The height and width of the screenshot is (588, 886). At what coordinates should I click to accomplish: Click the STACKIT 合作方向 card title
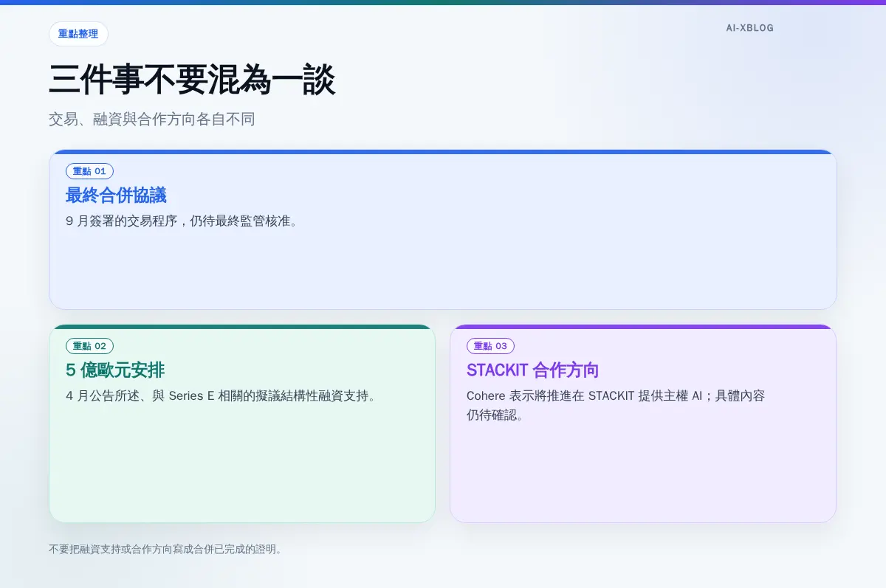532,370
